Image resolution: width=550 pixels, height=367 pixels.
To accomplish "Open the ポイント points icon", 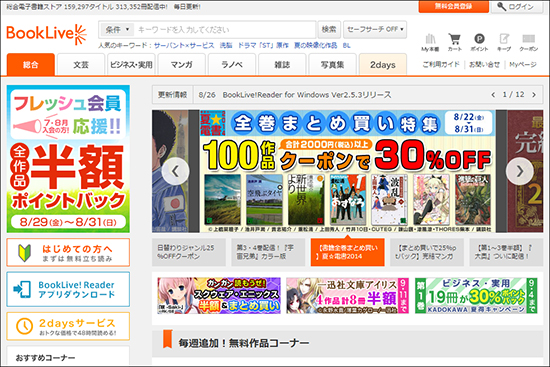I will click(x=479, y=42).
